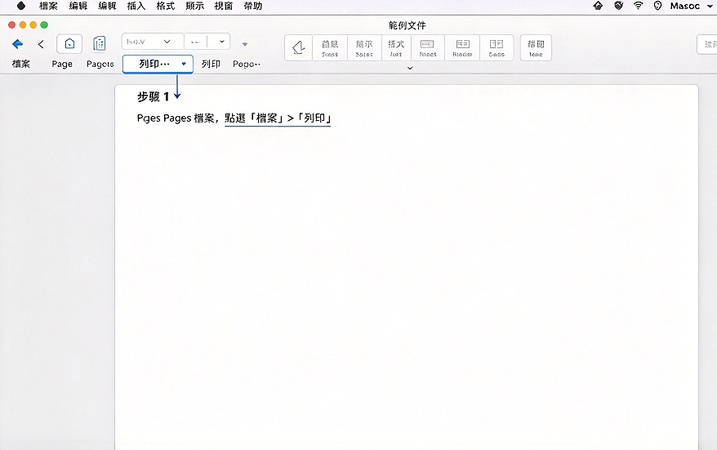Open the font size dropdown arrow
The height and width of the screenshot is (450, 717).
pyautogui.click(x=222, y=42)
